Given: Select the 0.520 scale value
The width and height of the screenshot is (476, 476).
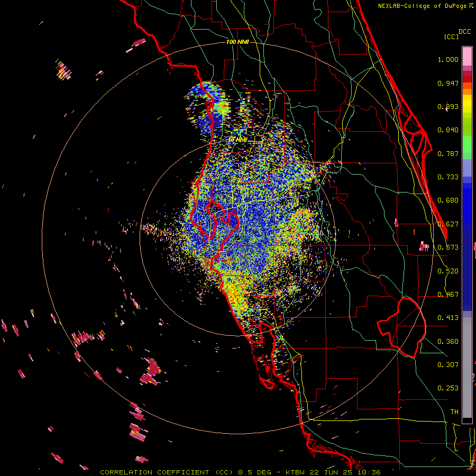Looking at the screenshot, I should pyautogui.click(x=448, y=271).
